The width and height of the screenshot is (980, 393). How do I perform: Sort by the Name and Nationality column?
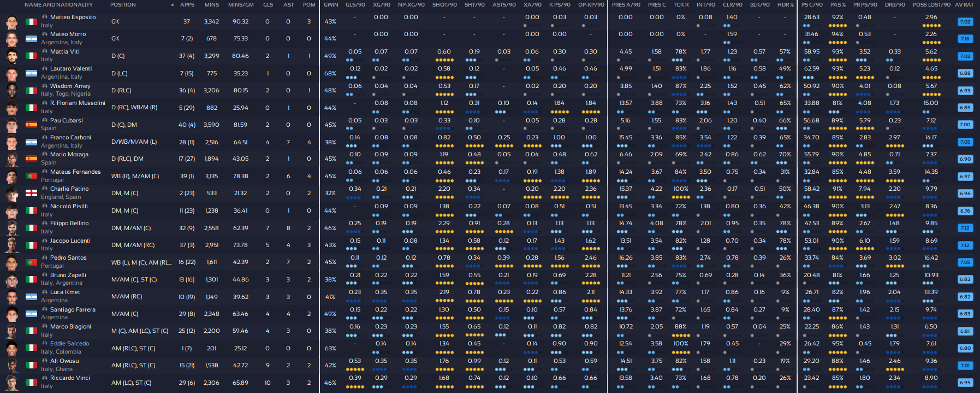(x=58, y=5)
